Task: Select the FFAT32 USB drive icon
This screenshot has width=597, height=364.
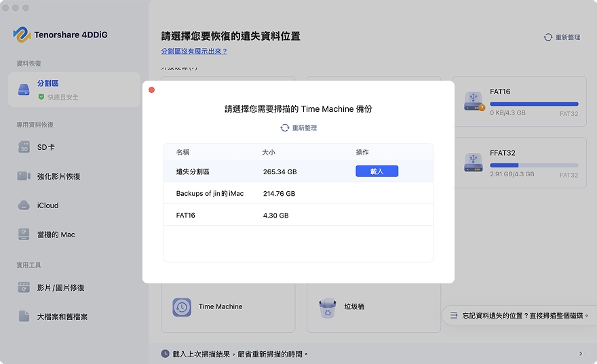Action: [x=474, y=163]
